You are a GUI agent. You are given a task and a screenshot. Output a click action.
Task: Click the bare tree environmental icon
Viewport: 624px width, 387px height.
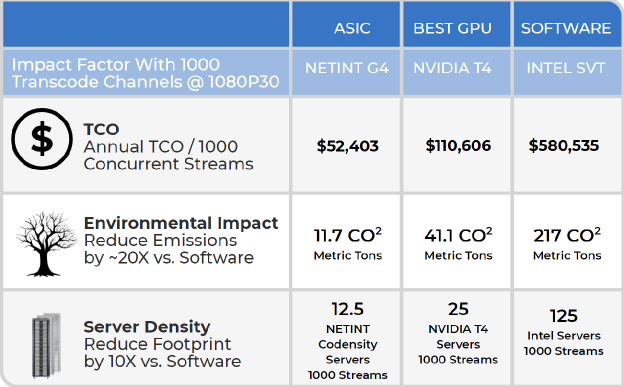point(46,244)
